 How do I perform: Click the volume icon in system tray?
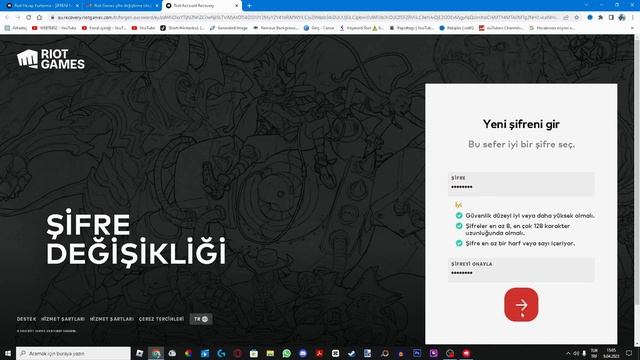576,353
